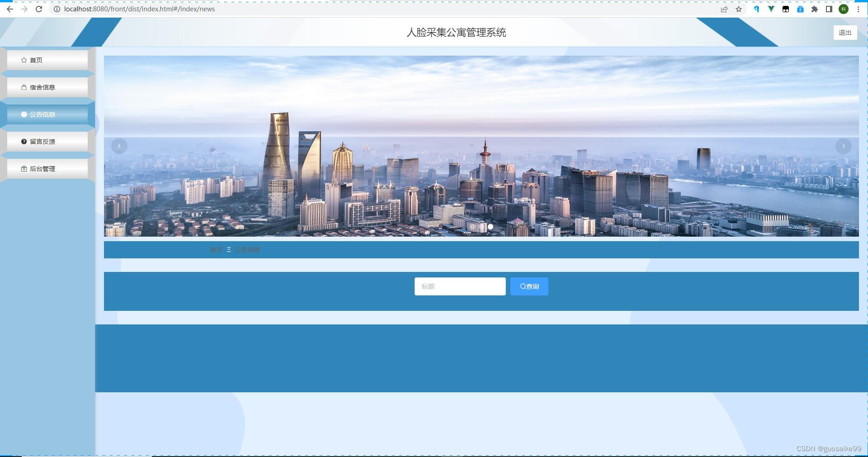Select 公告信息 sidebar item
868x457 pixels.
click(47, 114)
